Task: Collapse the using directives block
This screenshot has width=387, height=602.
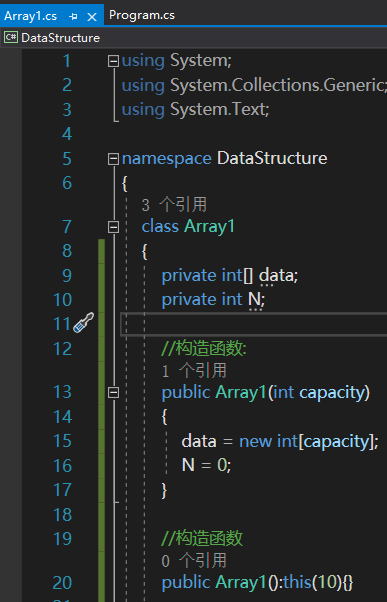Action: pyautogui.click(x=113, y=61)
